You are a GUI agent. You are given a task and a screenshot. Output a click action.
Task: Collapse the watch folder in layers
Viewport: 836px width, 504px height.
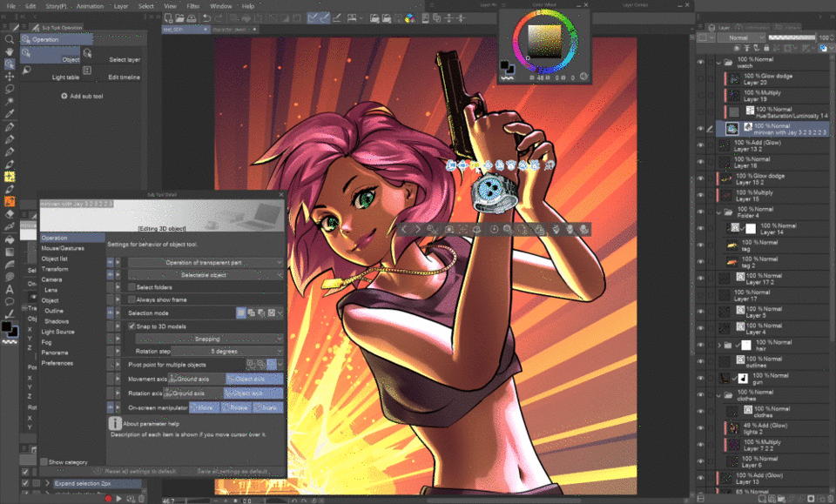point(719,63)
